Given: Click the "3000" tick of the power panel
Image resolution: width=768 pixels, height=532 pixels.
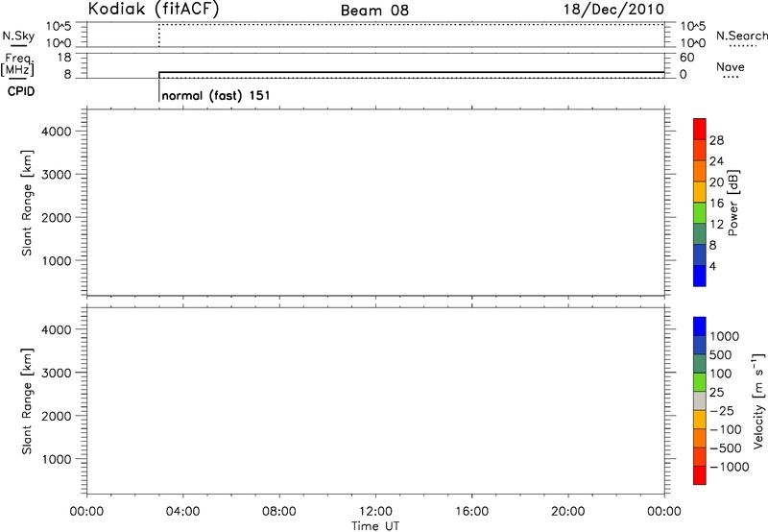Looking at the screenshot, I should pos(57,175).
